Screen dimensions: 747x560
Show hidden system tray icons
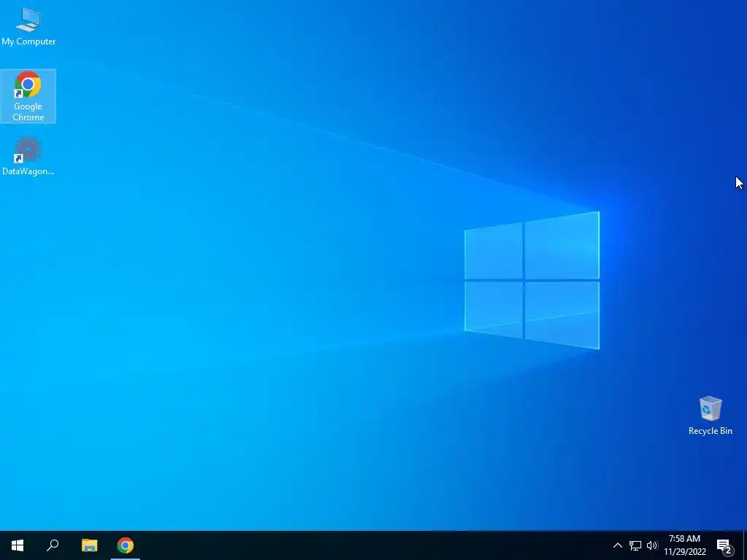pos(617,545)
